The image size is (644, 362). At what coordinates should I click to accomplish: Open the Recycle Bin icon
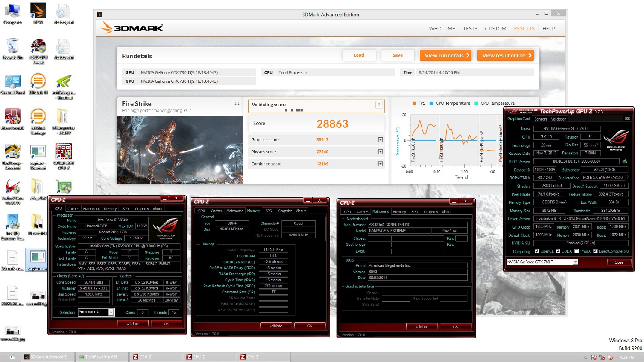(x=12, y=49)
